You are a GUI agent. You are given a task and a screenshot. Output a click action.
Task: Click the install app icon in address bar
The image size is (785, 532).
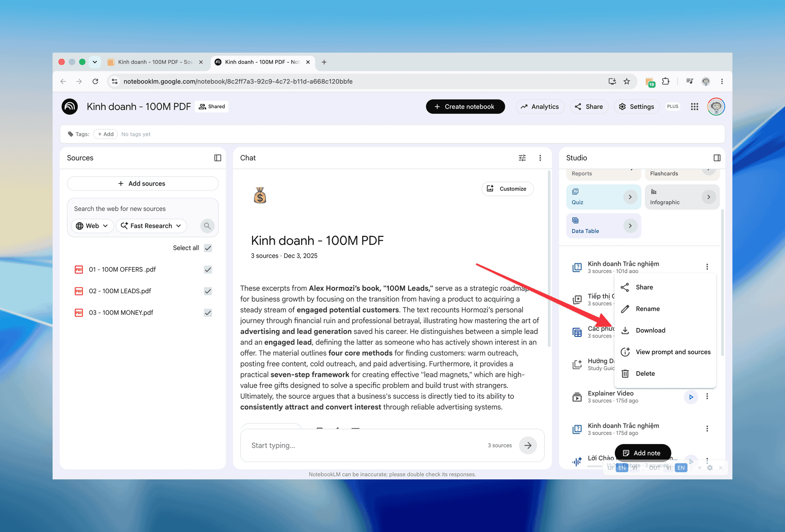(x=612, y=81)
